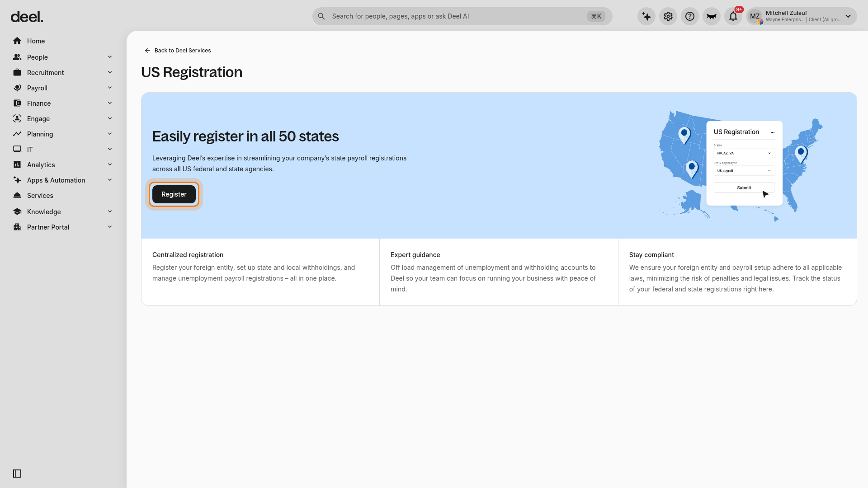Image resolution: width=868 pixels, height=488 pixels.
Task: Expand the People menu chevron
Action: pos(110,57)
